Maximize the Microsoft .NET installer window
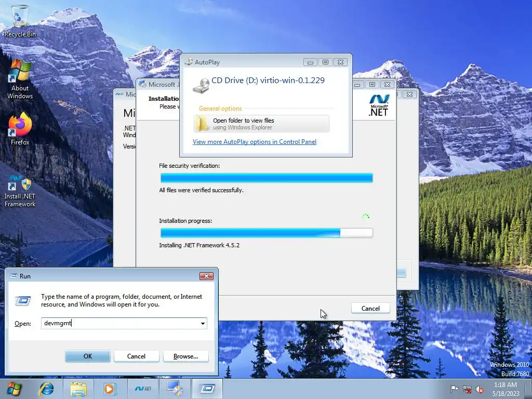The image size is (532, 399). coord(372,84)
